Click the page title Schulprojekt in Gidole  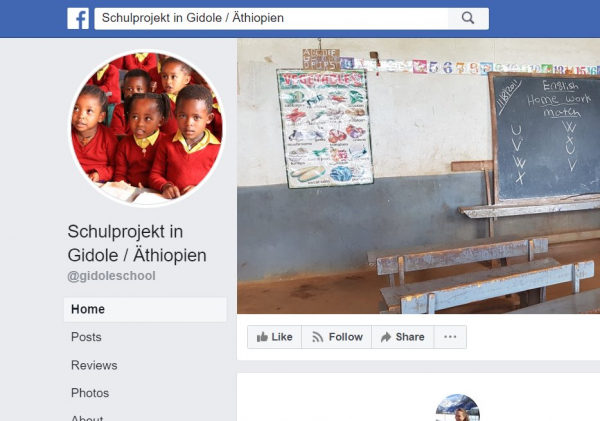coord(137,243)
